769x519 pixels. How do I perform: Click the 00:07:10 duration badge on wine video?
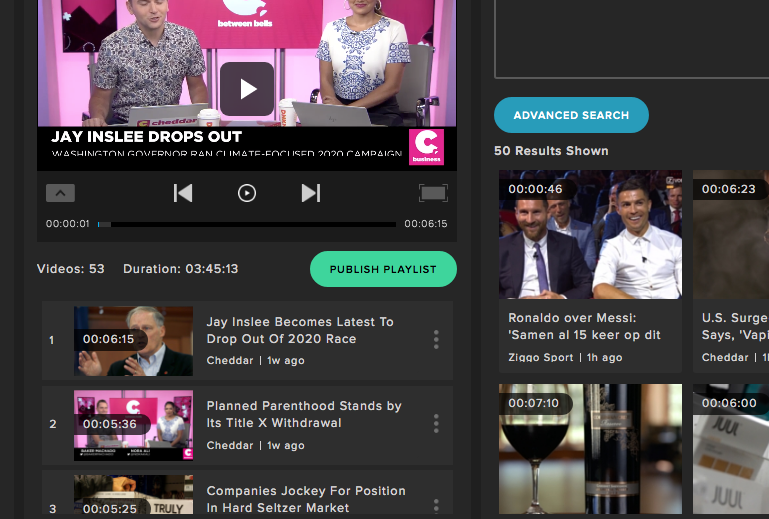click(534, 403)
